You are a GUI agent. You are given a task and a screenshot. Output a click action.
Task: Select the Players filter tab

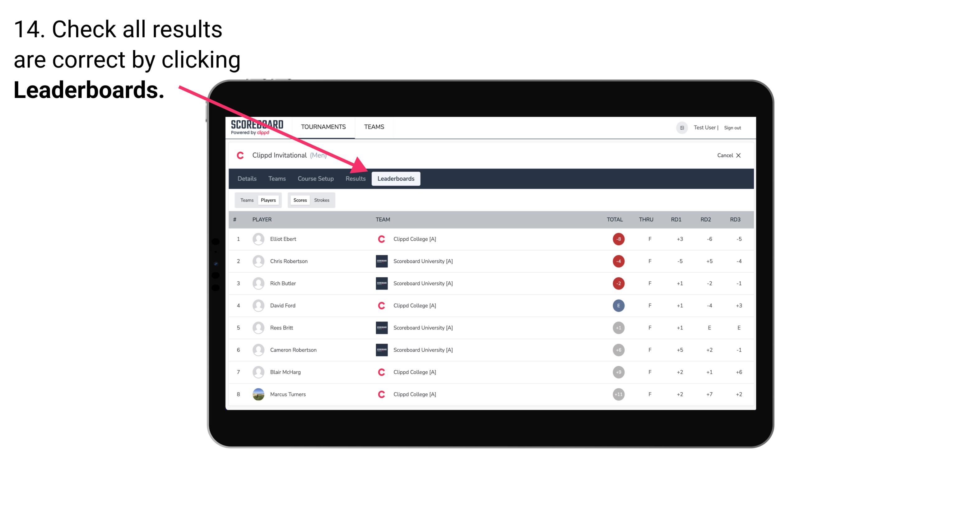point(268,200)
